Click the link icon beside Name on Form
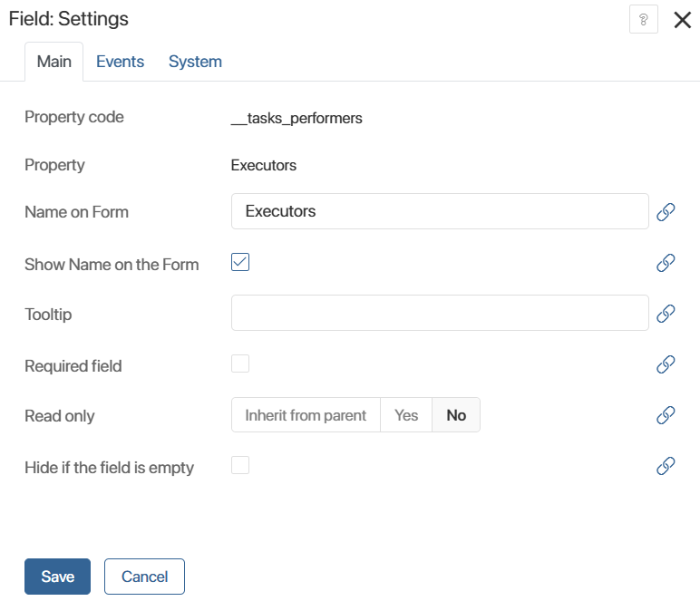The width and height of the screenshot is (700, 601). point(666,212)
